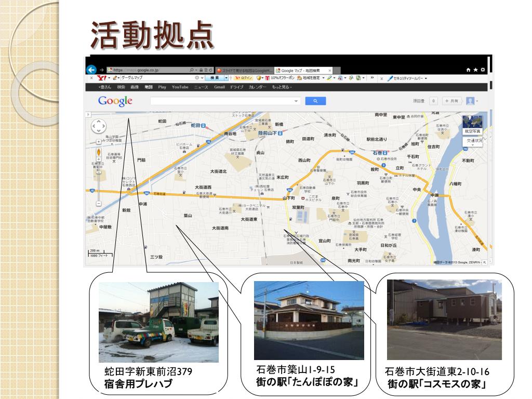The width and height of the screenshot is (532, 399).
Task: Click the highlighter pen toolbar icon
Action: pos(329,78)
